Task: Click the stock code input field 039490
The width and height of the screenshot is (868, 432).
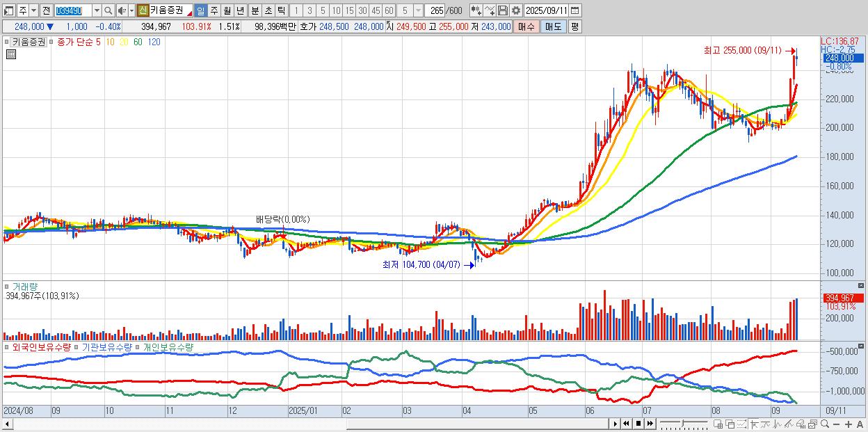Action: pos(73,10)
